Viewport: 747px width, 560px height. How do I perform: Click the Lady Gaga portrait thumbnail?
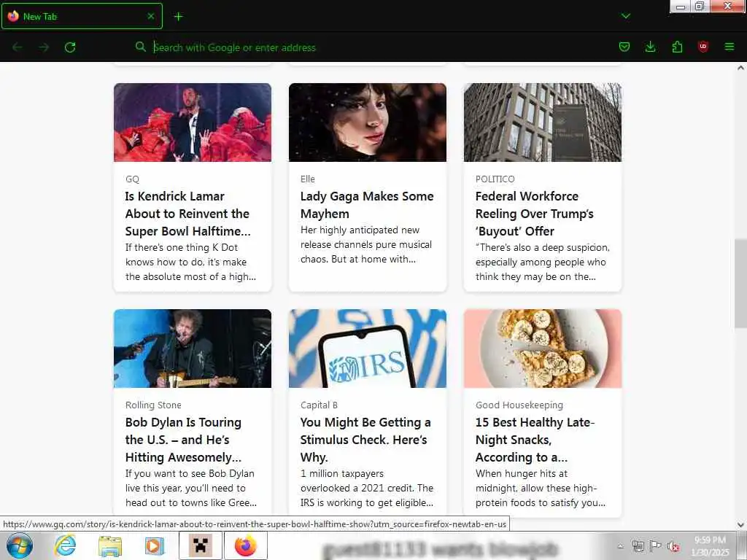coord(368,122)
